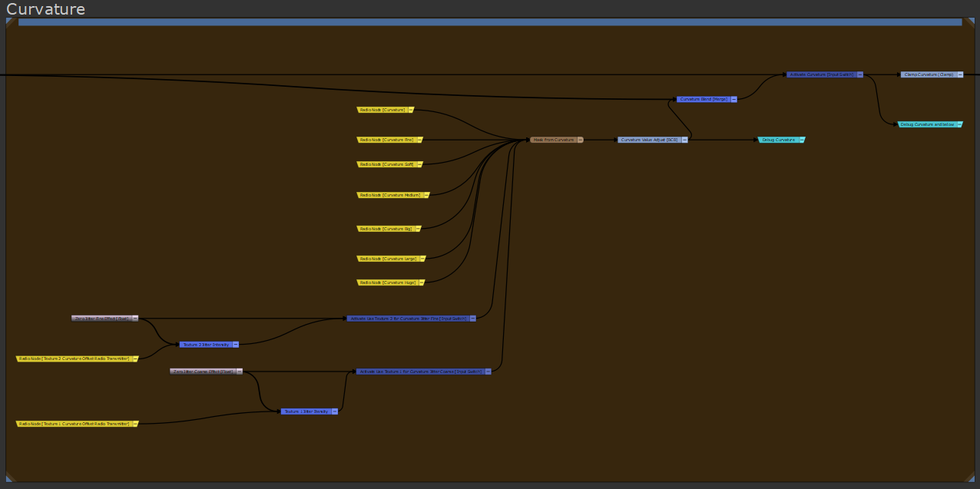Screen dimensions: 980x489
Task: Collapse the Mask from Curvature node
Action: pos(580,140)
